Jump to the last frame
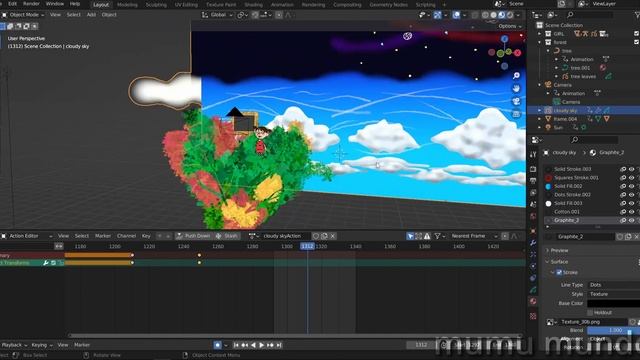This screenshot has height=360, width=640. point(279,345)
